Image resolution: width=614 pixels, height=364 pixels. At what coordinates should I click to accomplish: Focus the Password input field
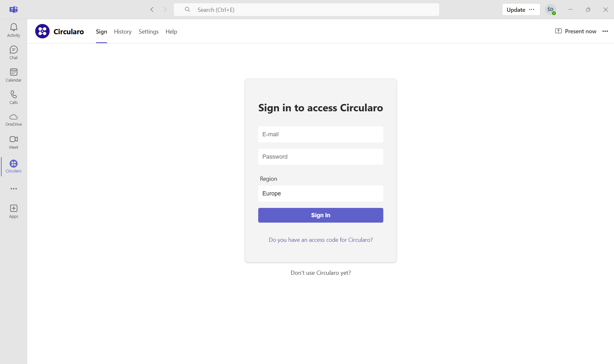coord(320,157)
